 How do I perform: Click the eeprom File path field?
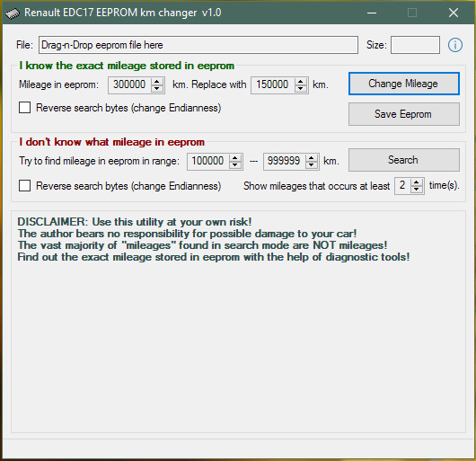198,45
